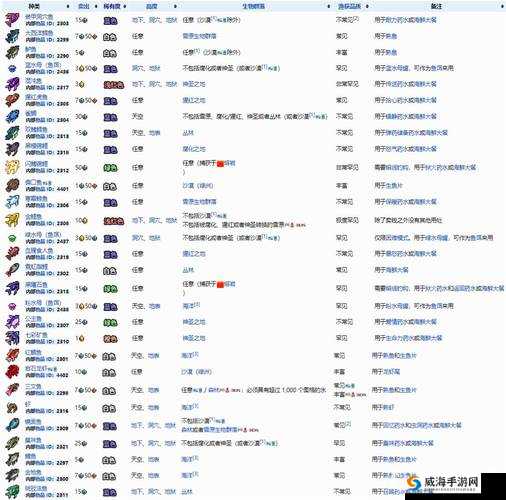Click the teal Specular Fish icon, ID 2309
The height and width of the screenshot is (500, 506).
pyautogui.click(x=12, y=425)
